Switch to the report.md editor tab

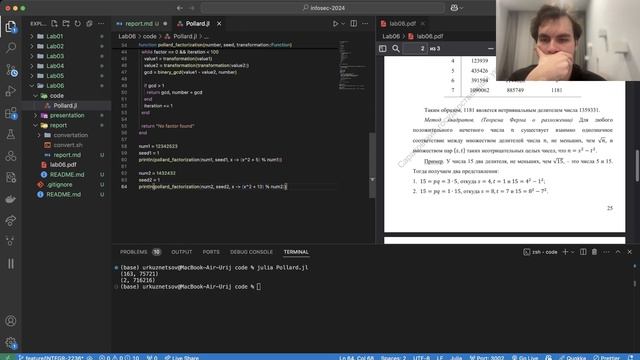138,24
